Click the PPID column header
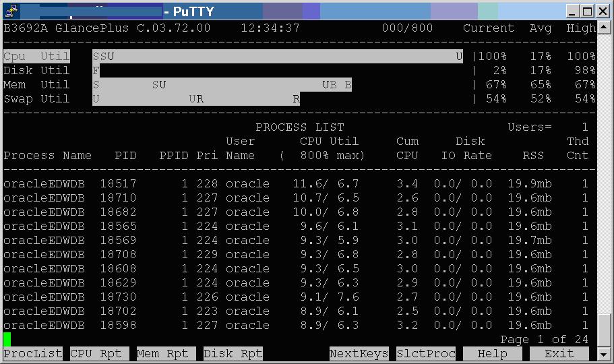This screenshot has width=614, height=364. [174, 156]
